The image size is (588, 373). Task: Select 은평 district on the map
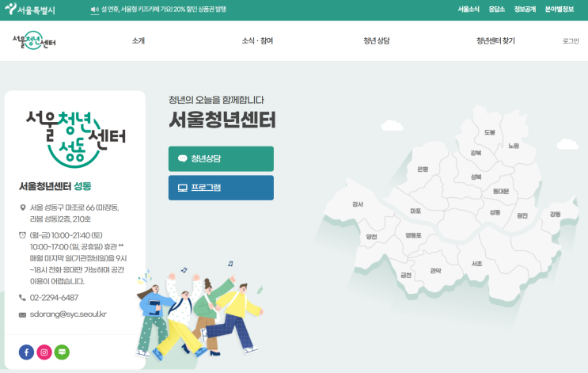pyautogui.click(x=423, y=169)
